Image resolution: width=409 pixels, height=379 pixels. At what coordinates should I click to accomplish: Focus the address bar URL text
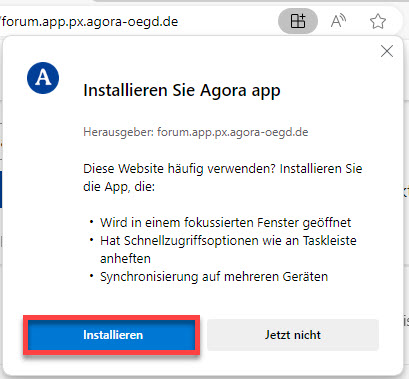pyautogui.click(x=89, y=22)
